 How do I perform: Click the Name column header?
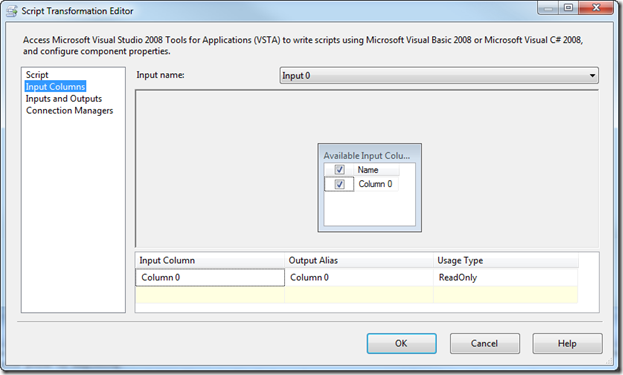click(x=376, y=170)
